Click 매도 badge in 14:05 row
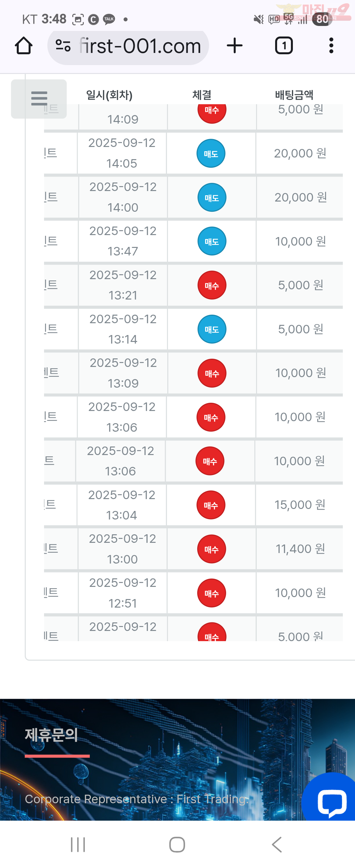Viewport: 355px width, 868px height. point(211,154)
